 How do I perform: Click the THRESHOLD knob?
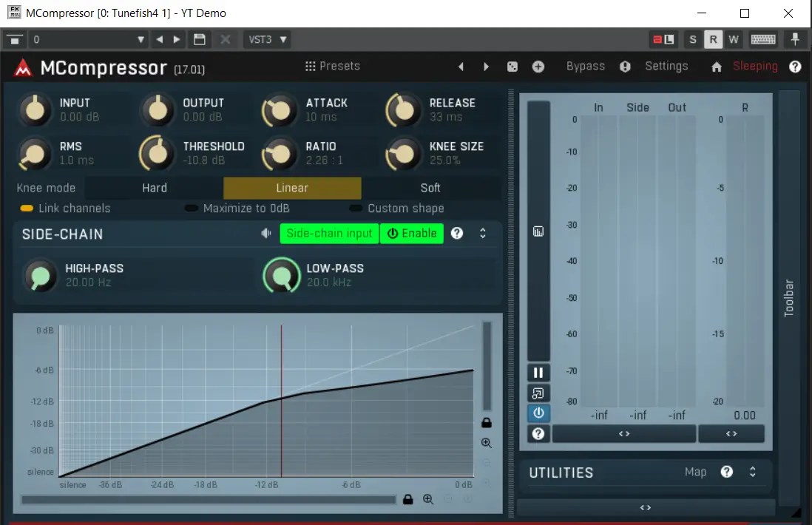pyautogui.click(x=156, y=153)
